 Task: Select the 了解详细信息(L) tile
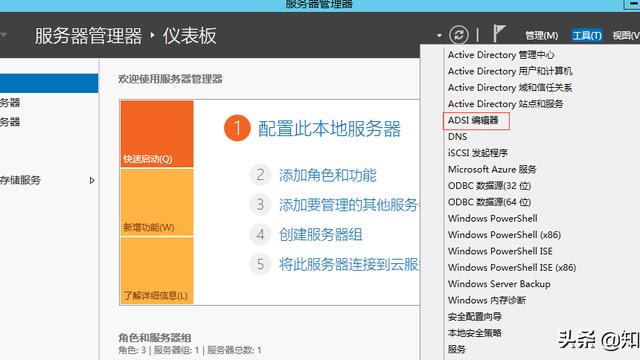coord(157,271)
